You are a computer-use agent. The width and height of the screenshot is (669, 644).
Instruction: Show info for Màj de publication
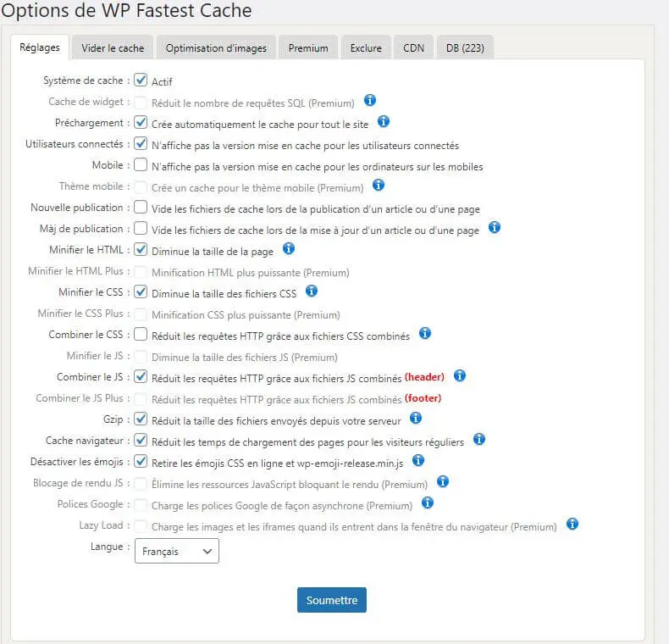click(494, 227)
